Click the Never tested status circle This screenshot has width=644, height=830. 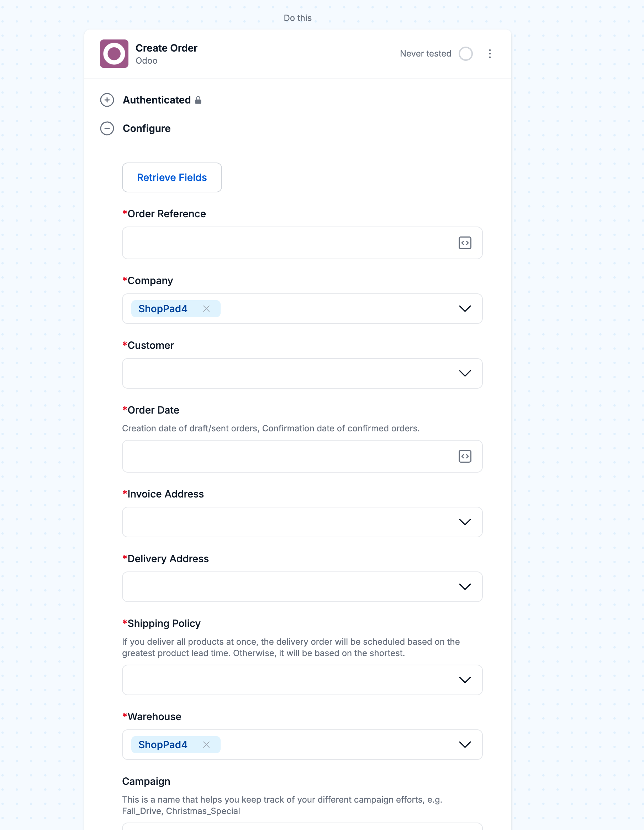465,54
